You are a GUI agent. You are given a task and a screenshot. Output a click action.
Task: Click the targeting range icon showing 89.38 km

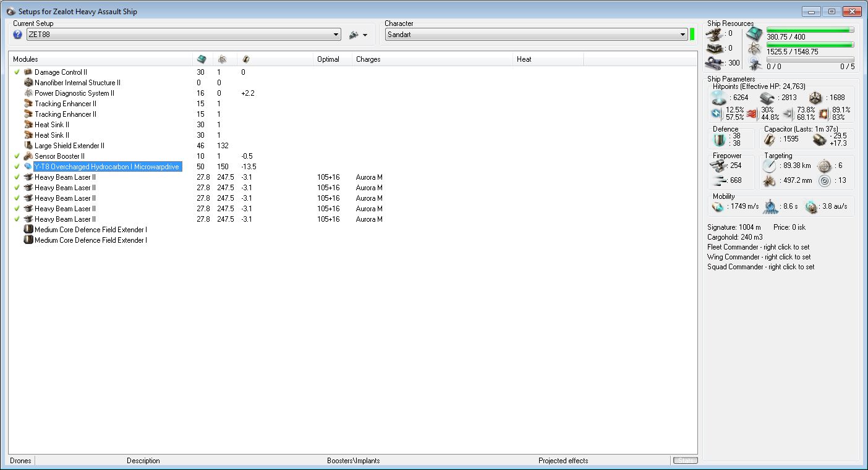pos(769,166)
